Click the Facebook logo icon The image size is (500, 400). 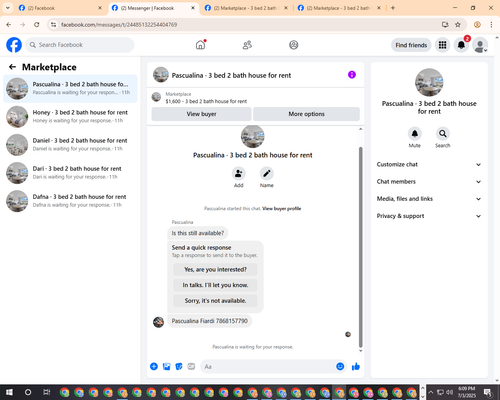[x=14, y=45]
